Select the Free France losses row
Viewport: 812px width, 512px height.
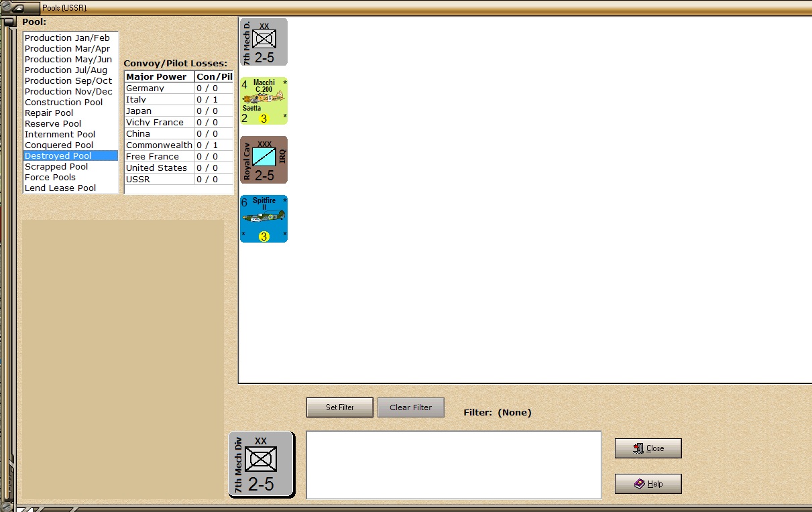coord(179,157)
